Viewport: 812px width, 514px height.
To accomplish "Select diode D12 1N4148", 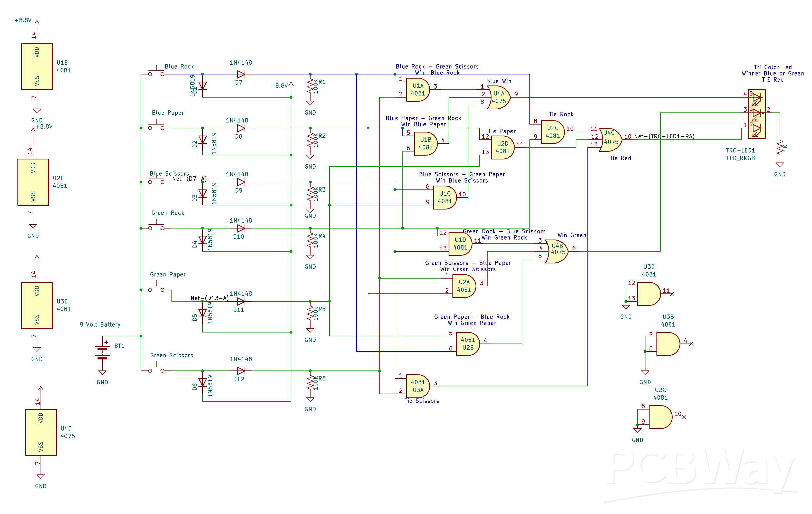I will pos(241,371).
